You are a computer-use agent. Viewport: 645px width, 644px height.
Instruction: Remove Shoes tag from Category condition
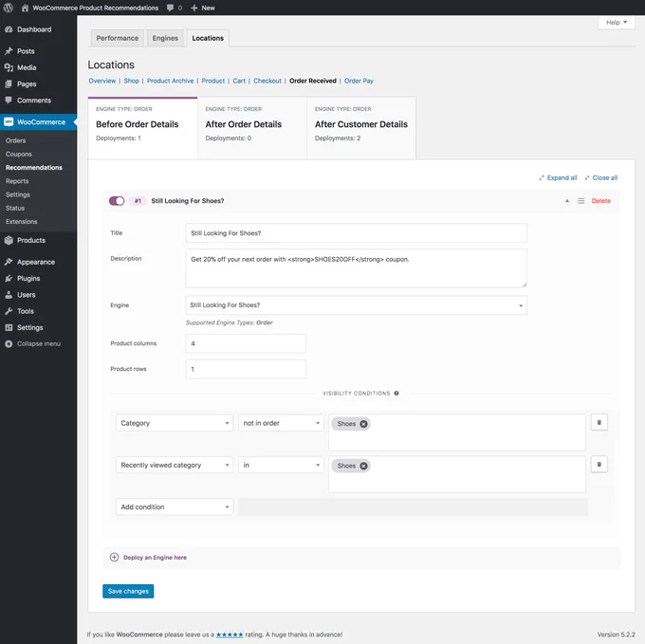tap(363, 424)
